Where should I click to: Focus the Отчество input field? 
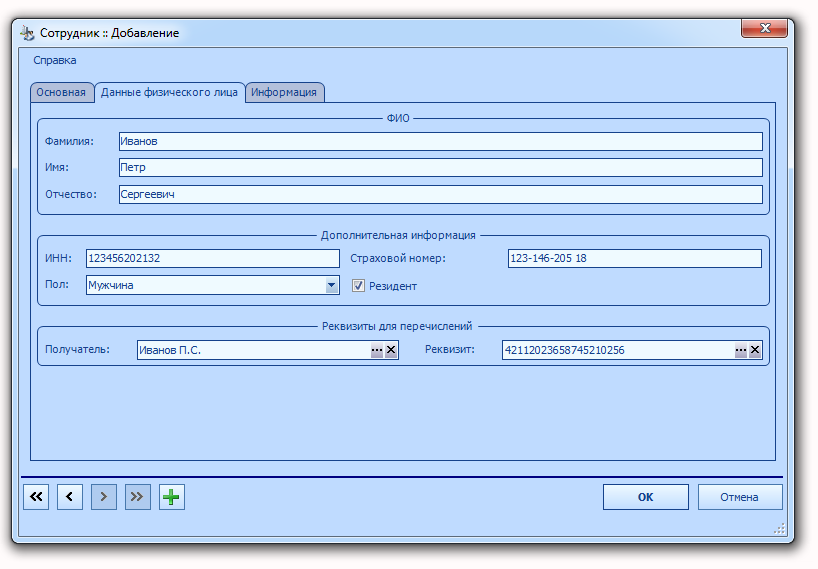(441, 194)
